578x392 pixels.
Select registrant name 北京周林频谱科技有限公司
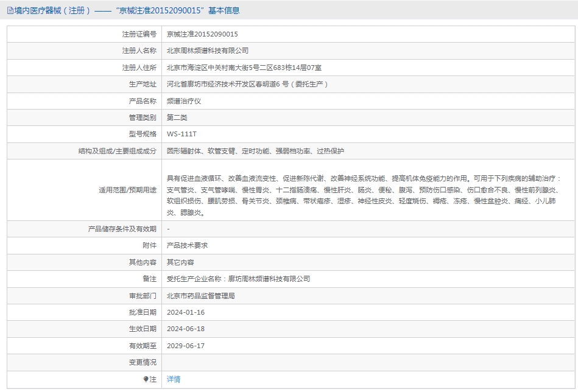click(208, 51)
